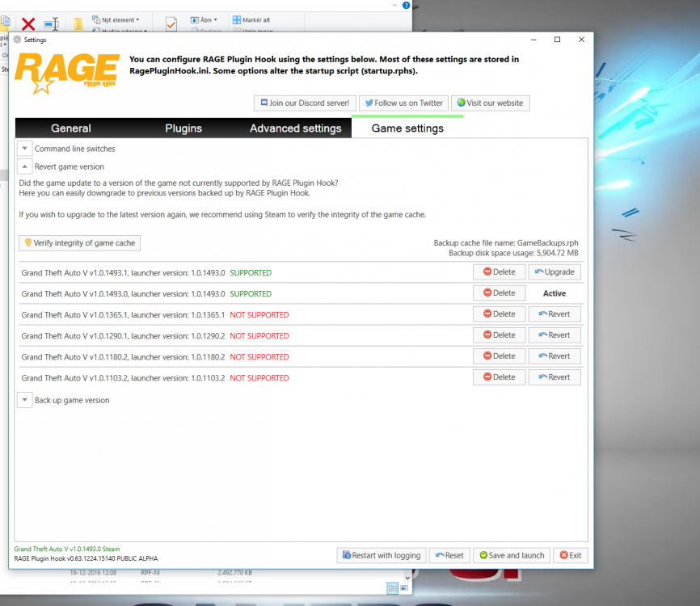The width and height of the screenshot is (700, 606).
Task: Delete the v1.0.1493.0 backup
Action: [x=499, y=293]
